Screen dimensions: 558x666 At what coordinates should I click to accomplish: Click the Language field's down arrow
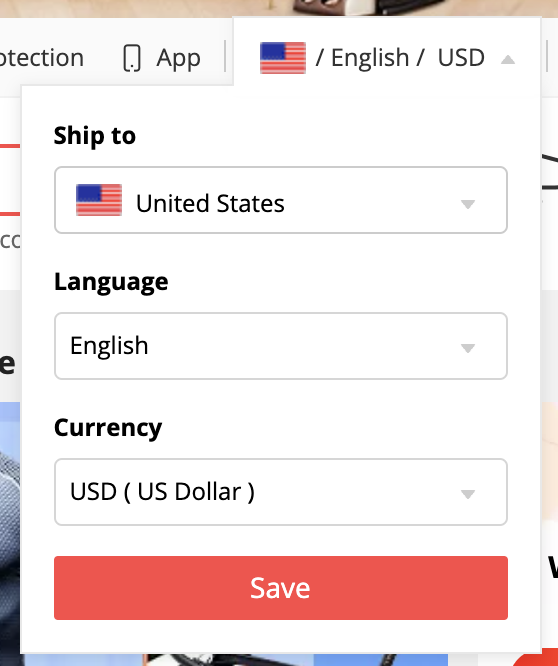pyautogui.click(x=468, y=348)
